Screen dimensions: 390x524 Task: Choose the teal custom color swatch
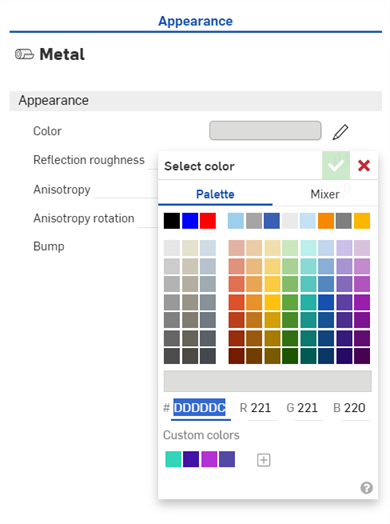point(173,459)
